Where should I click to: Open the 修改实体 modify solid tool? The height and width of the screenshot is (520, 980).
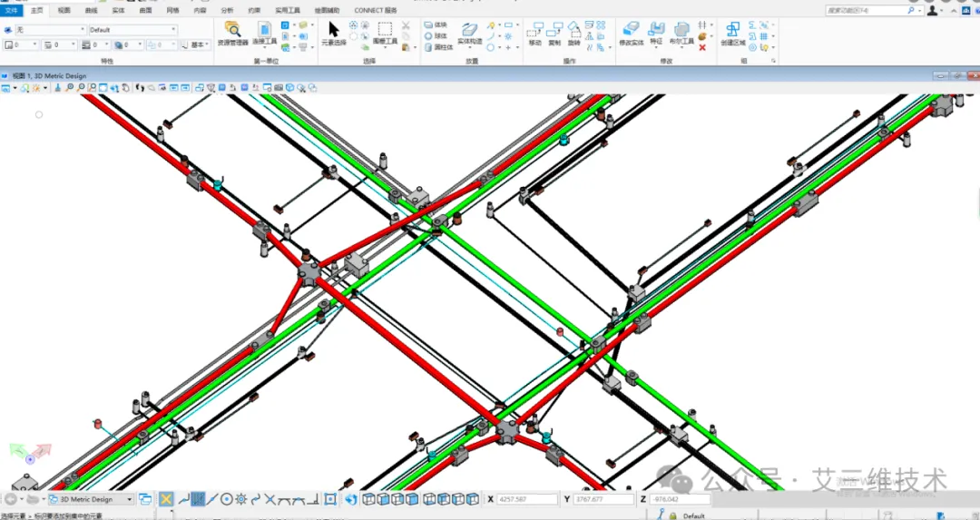[632, 34]
